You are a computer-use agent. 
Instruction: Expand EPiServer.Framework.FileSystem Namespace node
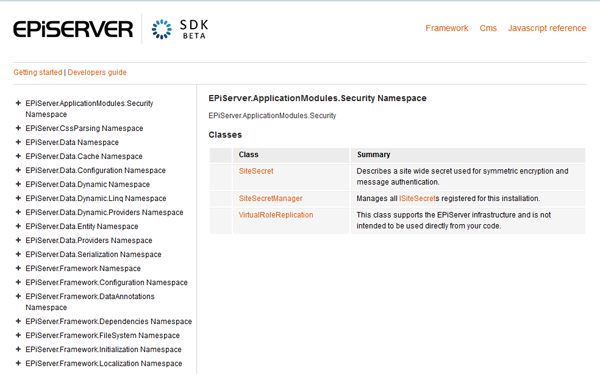point(18,335)
